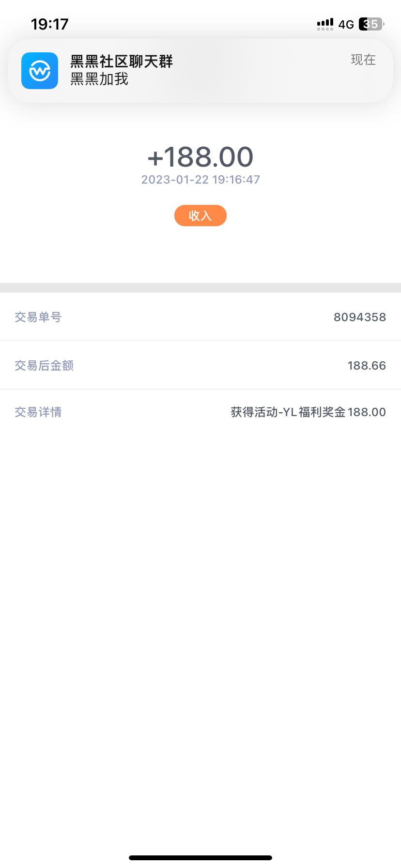
Task: Tap the orange 收入 badge
Action: [200, 216]
